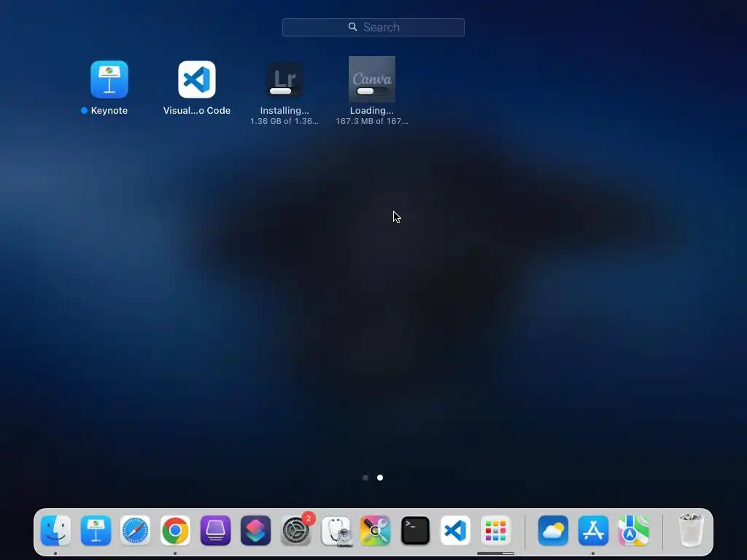The image size is (747, 560).
Task: Select the second Launchpad page dot
Action: (x=380, y=477)
